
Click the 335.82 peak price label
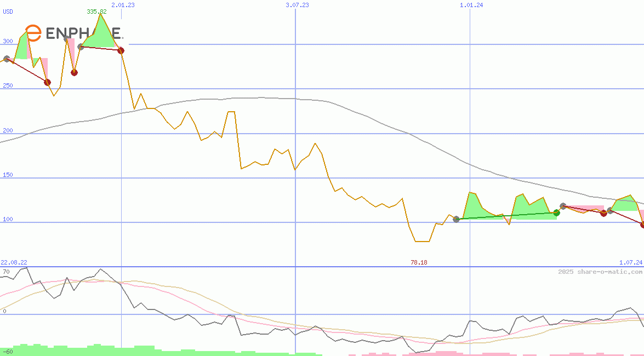click(96, 12)
